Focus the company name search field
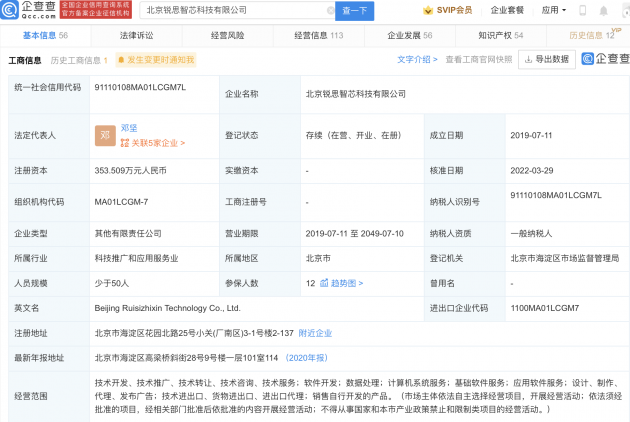 [x=237, y=10]
